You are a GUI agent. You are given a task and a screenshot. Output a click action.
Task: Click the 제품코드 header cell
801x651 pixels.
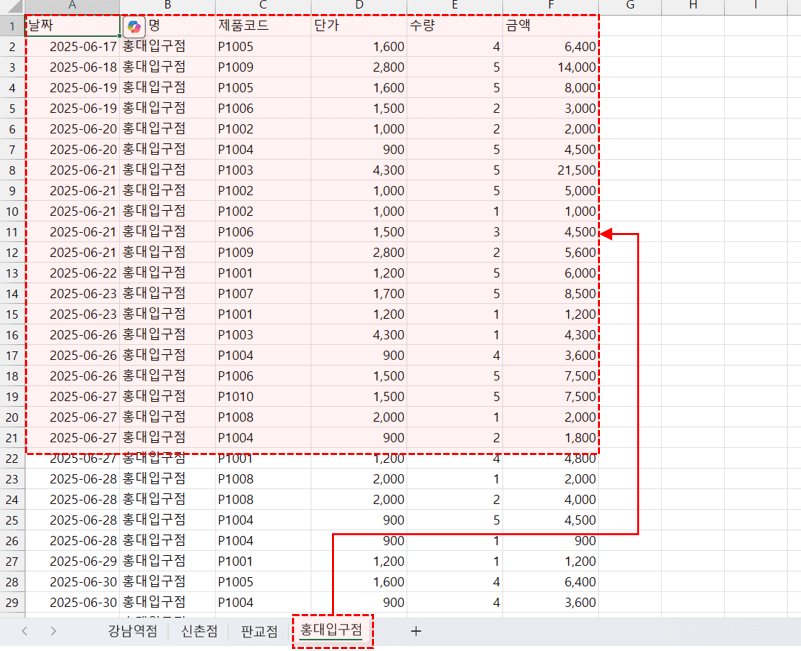(262, 26)
